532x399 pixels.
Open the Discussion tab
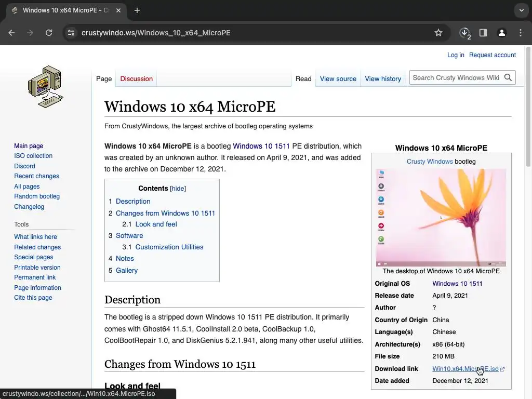[x=137, y=79]
